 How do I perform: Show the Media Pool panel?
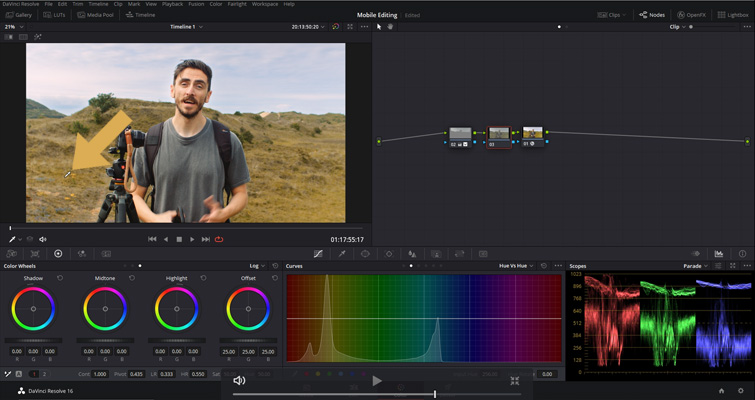click(97, 16)
